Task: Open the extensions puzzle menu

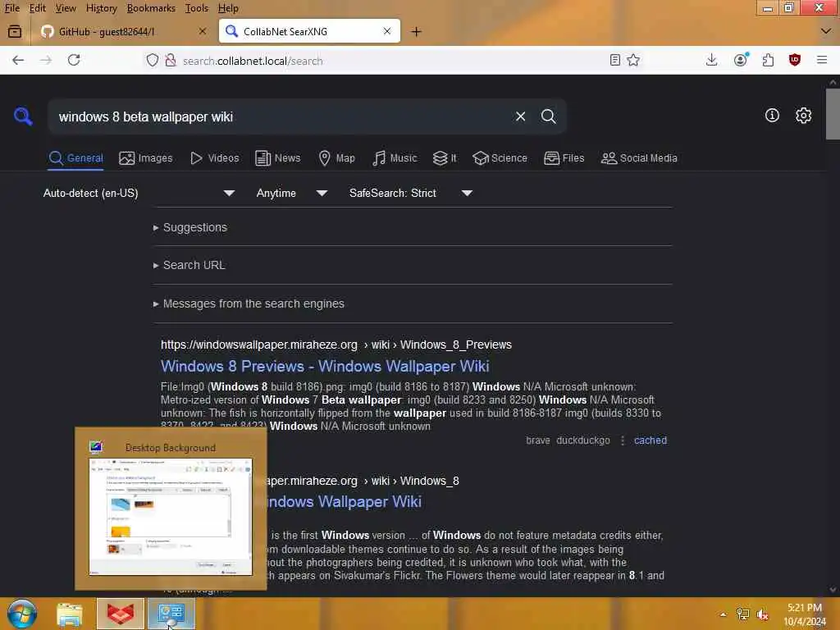Action: tap(768, 60)
